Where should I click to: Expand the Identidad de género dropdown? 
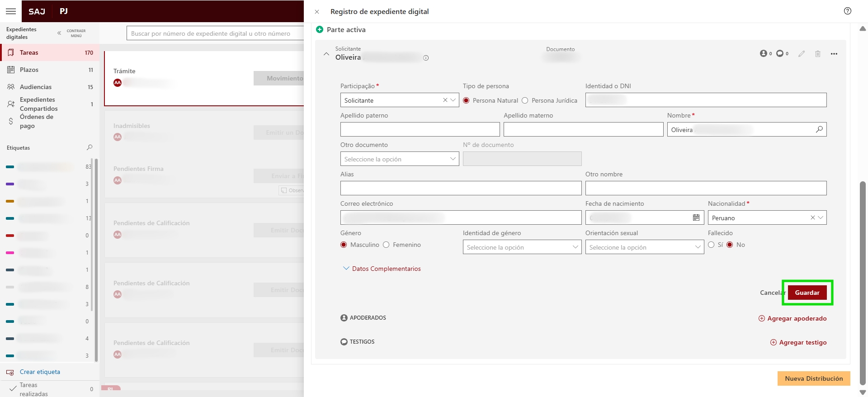pos(522,247)
